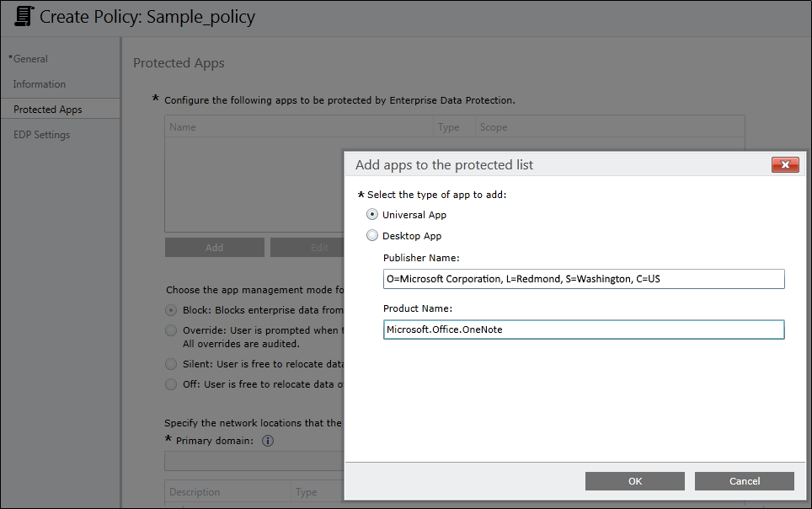812x509 pixels.
Task: Click the Primary domain info icon
Action: (x=267, y=441)
